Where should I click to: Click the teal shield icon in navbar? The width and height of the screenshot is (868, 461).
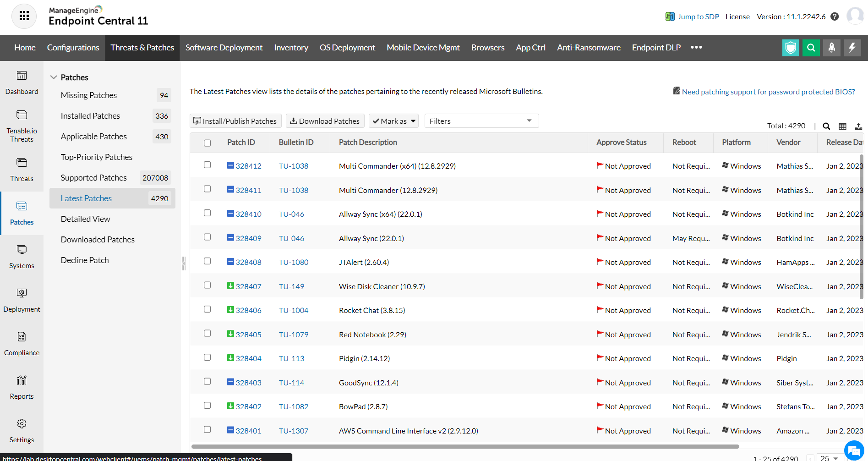[x=791, y=48]
